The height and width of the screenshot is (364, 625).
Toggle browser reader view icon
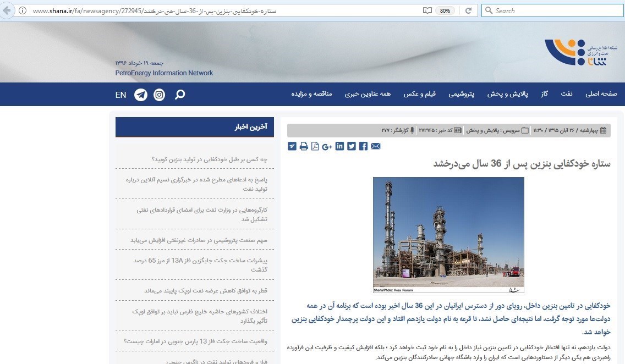427,10
